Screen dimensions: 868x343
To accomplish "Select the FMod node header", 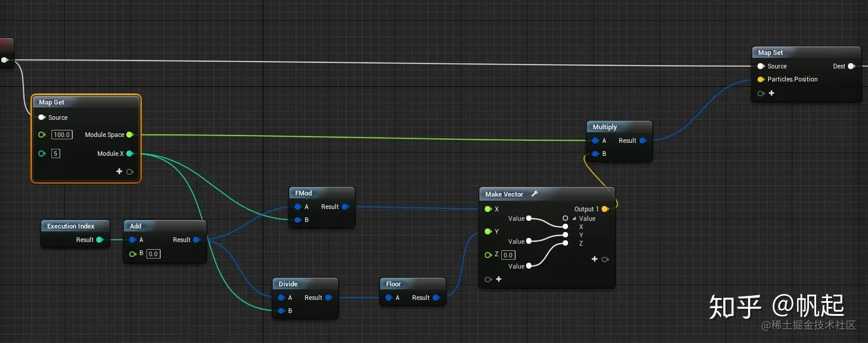I will 322,193.
